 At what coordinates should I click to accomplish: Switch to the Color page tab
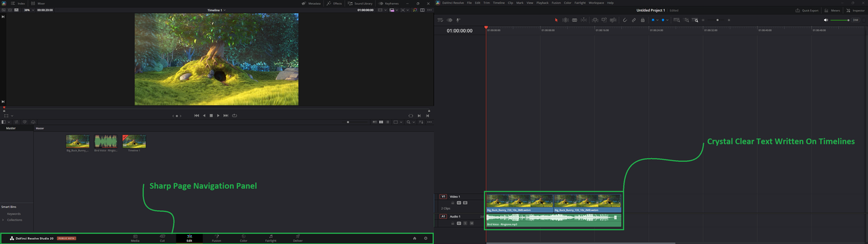click(x=243, y=238)
